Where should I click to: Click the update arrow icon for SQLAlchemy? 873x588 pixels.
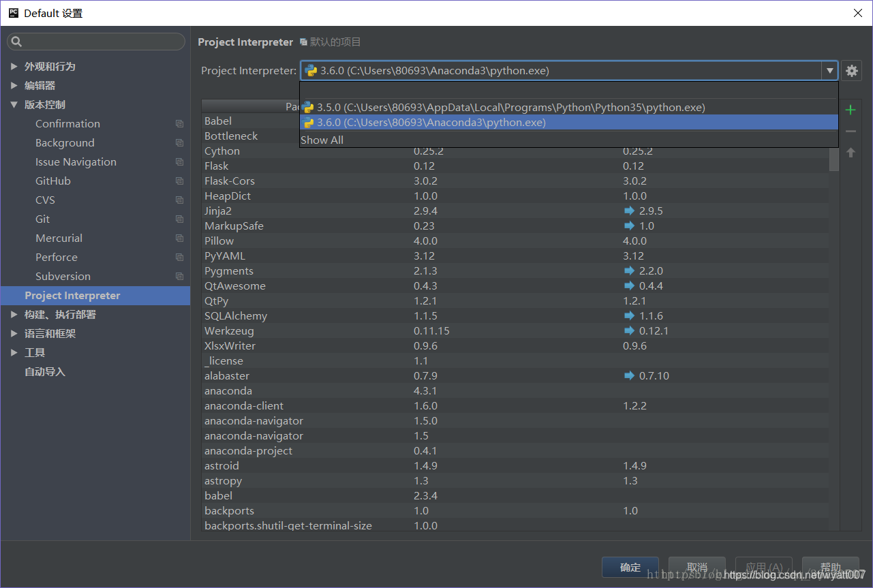tap(629, 316)
